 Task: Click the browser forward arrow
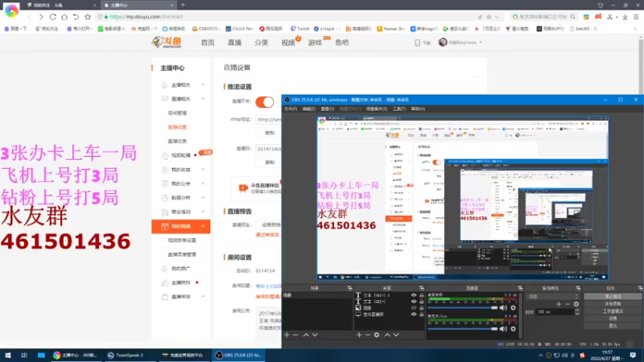click(41, 17)
